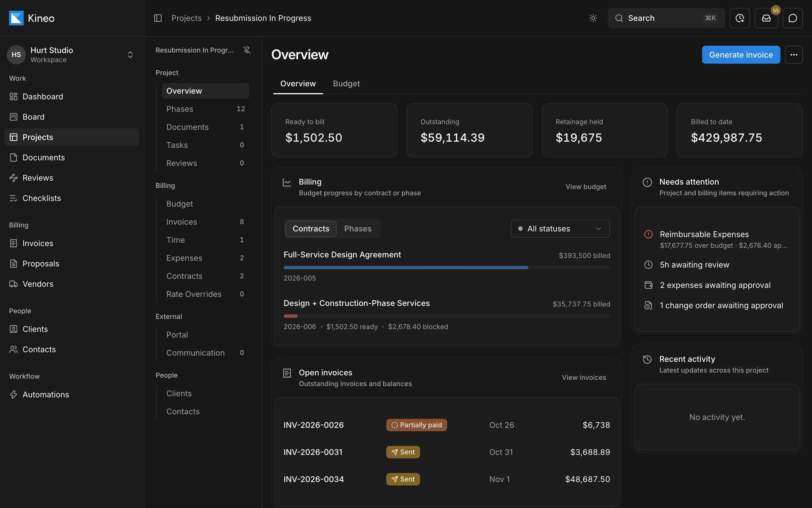Open Dashboard in the main sidebar
This screenshot has width=812, height=508.
click(72, 97)
